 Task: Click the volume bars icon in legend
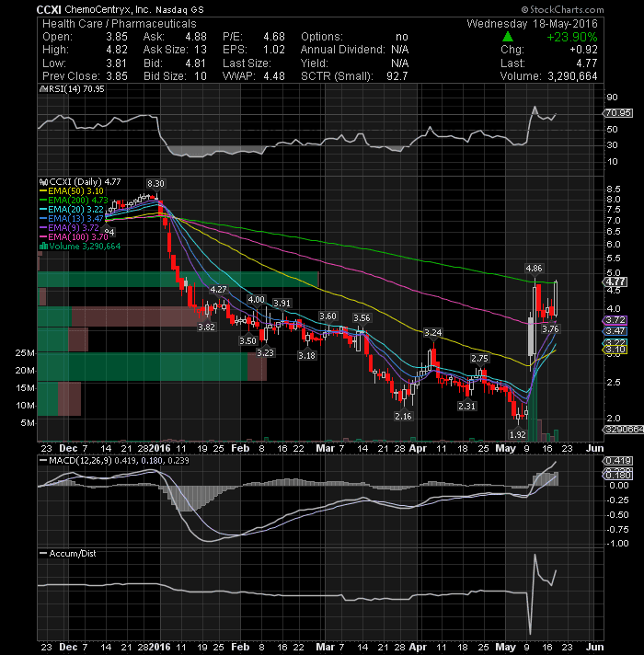coord(43,246)
